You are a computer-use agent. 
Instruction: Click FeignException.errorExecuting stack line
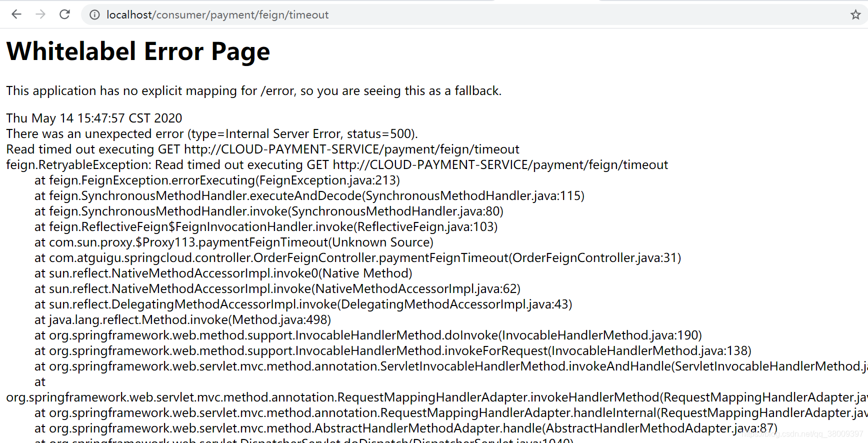(x=217, y=180)
